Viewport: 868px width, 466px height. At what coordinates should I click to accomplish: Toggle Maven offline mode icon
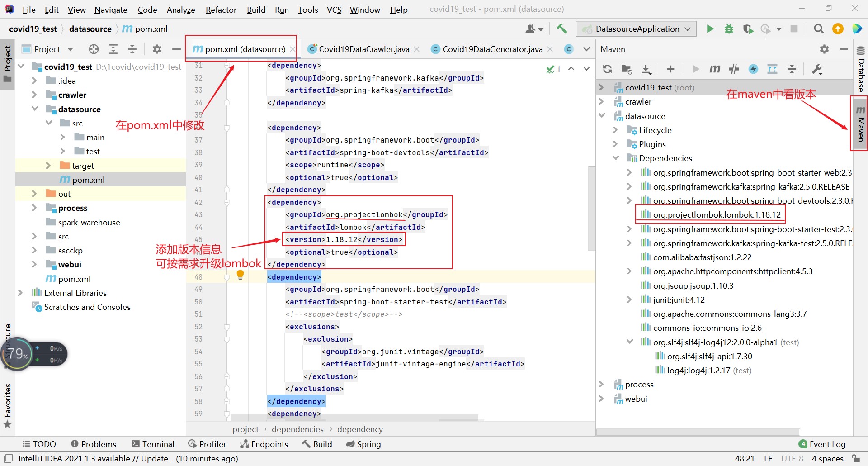(734, 69)
